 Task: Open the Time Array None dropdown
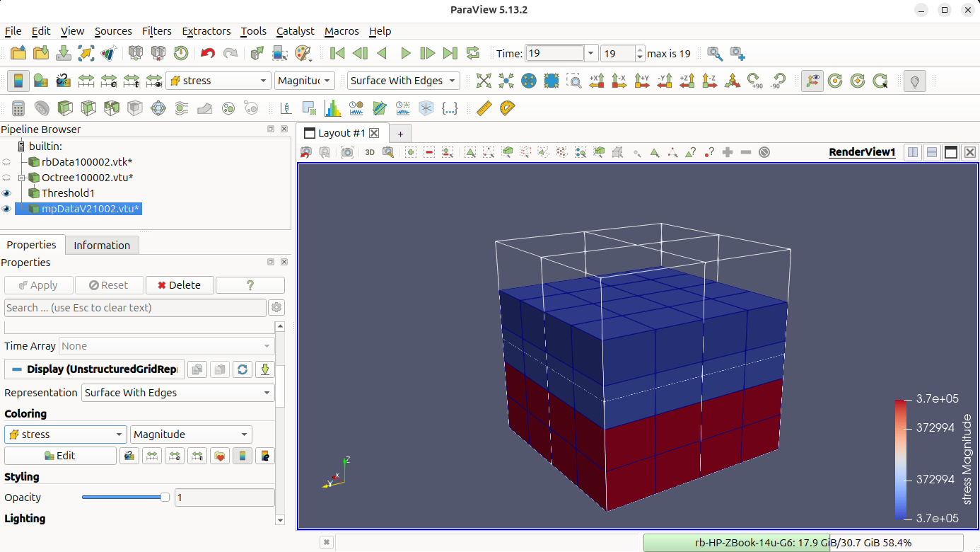pos(166,346)
